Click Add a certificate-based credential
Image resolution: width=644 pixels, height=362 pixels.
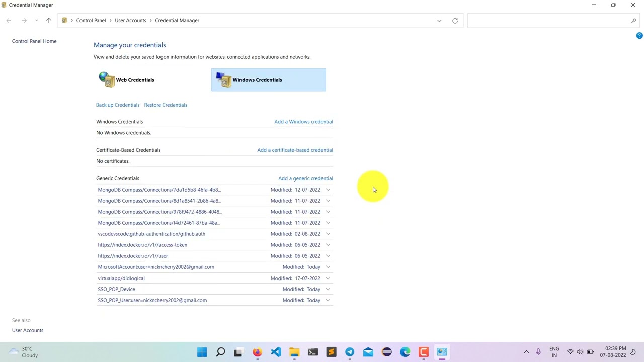tap(295, 150)
